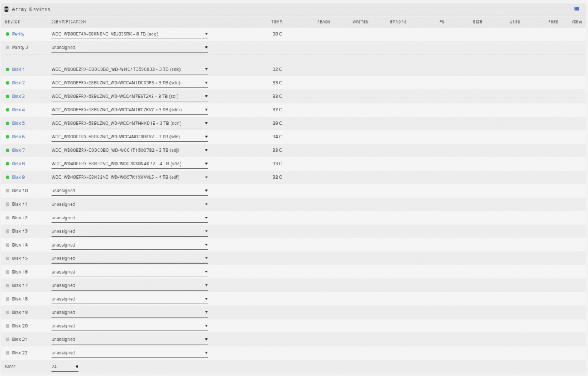Open the Disk 5 settings link
Image resolution: width=588 pixels, height=376 pixels.
[18, 124]
